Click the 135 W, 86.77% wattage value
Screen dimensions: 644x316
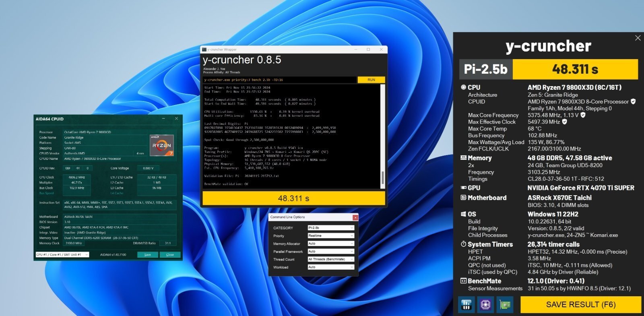[x=546, y=142]
